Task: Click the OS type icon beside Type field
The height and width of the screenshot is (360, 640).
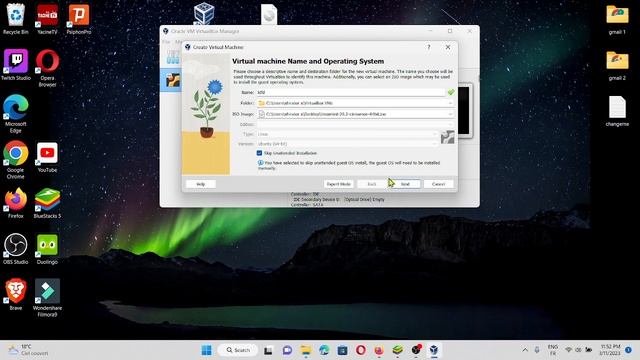Action: (447, 137)
